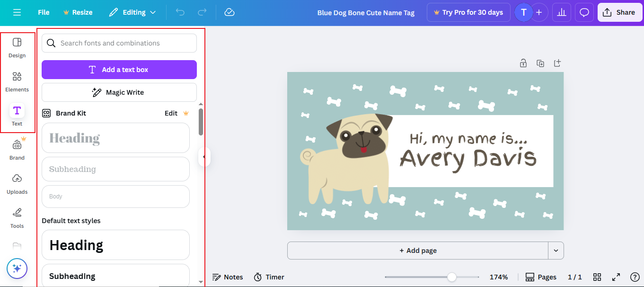Click the 1 / 1 page counter

coord(575,277)
